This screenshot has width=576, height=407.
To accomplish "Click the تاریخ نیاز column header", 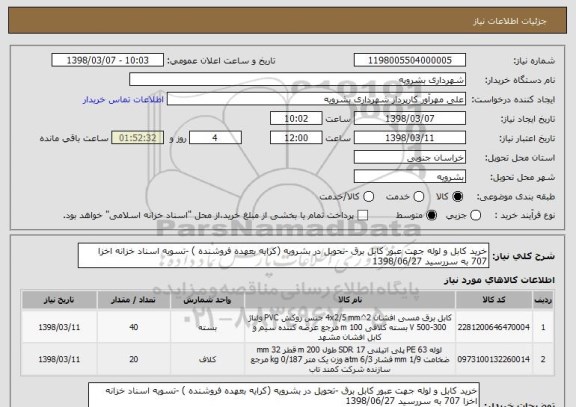I will (59, 300).
